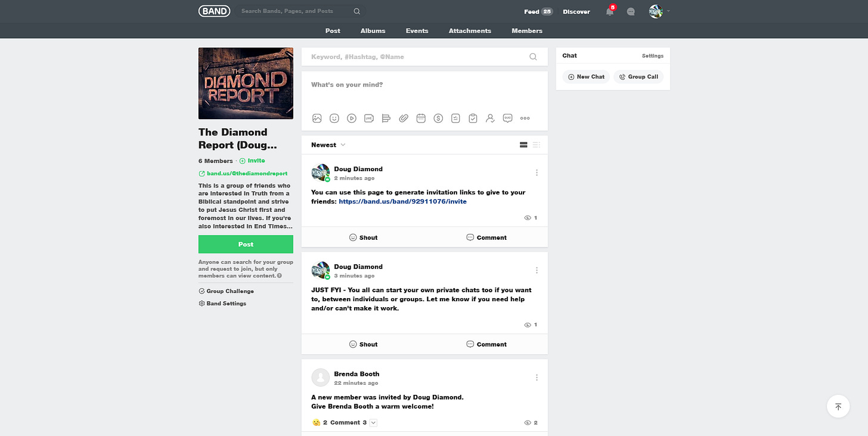Add an attendance check to the post
868x436 pixels.
click(x=490, y=118)
